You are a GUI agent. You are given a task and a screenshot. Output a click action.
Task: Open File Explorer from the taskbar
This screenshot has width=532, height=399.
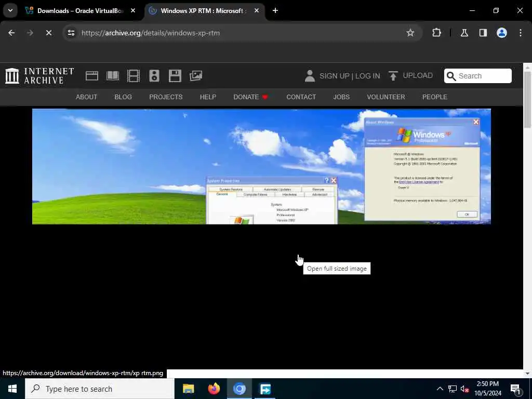(x=188, y=389)
